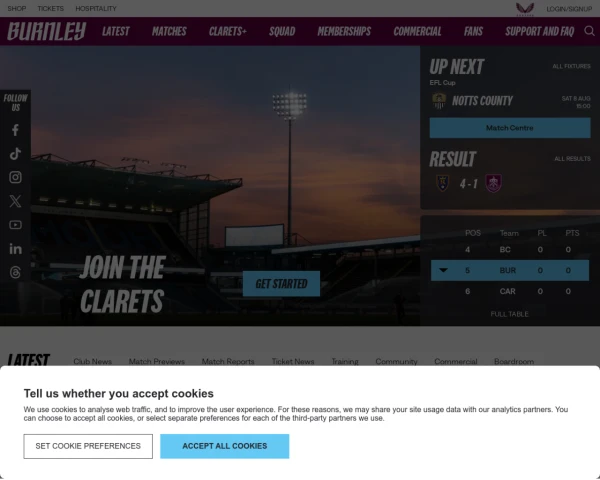Open the Match Centre button
Screen dimensions: 600x480
(x=510, y=128)
